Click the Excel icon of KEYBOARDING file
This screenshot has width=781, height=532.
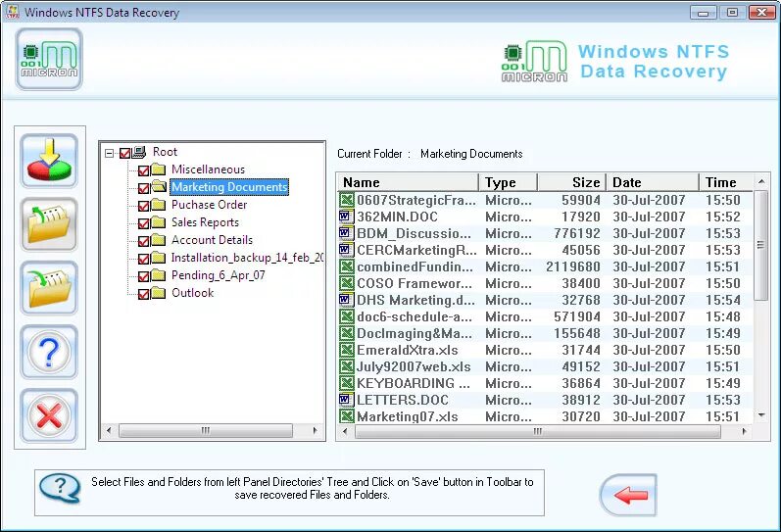pos(346,383)
